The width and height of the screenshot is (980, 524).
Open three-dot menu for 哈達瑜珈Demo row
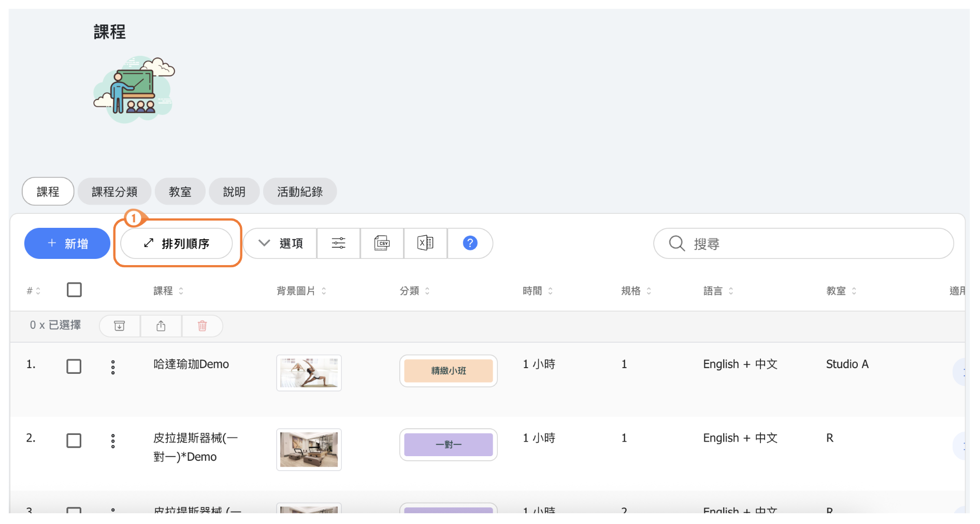pos(113,367)
